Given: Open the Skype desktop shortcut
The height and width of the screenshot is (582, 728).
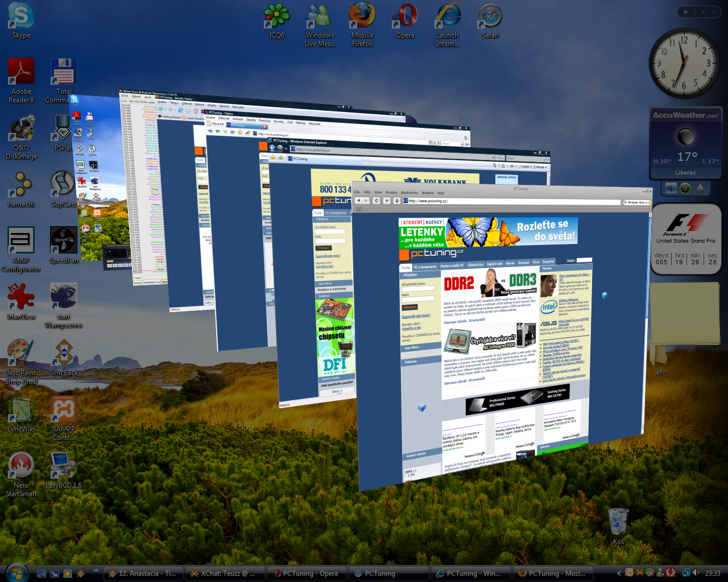Looking at the screenshot, I should 21,22.
